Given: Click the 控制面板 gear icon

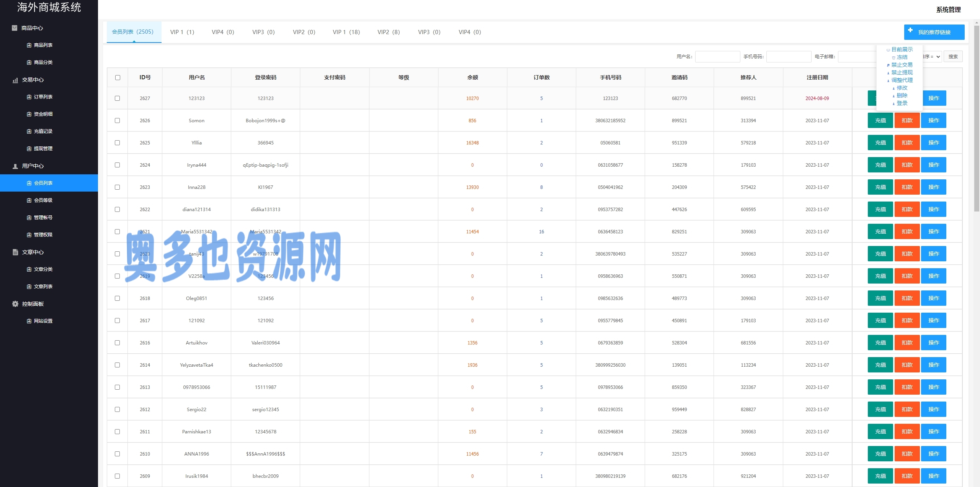Looking at the screenshot, I should click(x=15, y=304).
